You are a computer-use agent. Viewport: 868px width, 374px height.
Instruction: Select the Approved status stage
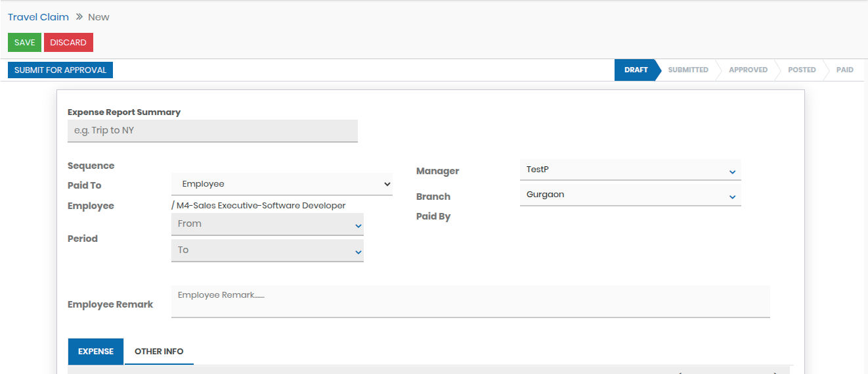[x=748, y=70]
